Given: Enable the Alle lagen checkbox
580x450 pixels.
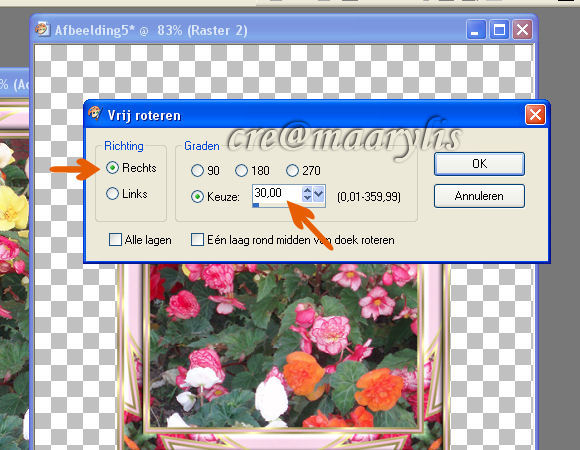Looking at the screenshot, I should pyautogui.click(x=115, y=240).
